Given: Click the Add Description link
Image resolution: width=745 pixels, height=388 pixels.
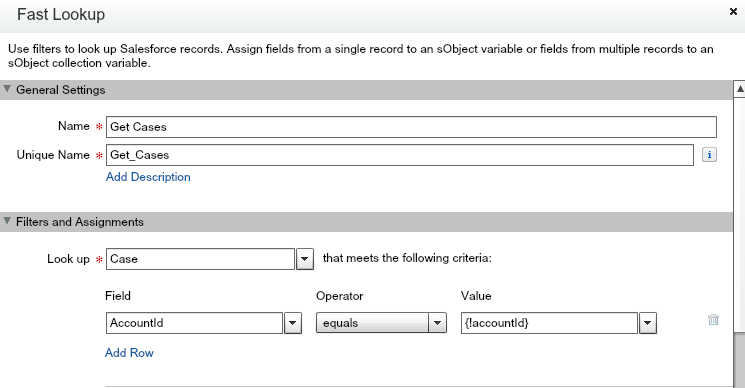Looking at the screenshot, I should [148, 177].
